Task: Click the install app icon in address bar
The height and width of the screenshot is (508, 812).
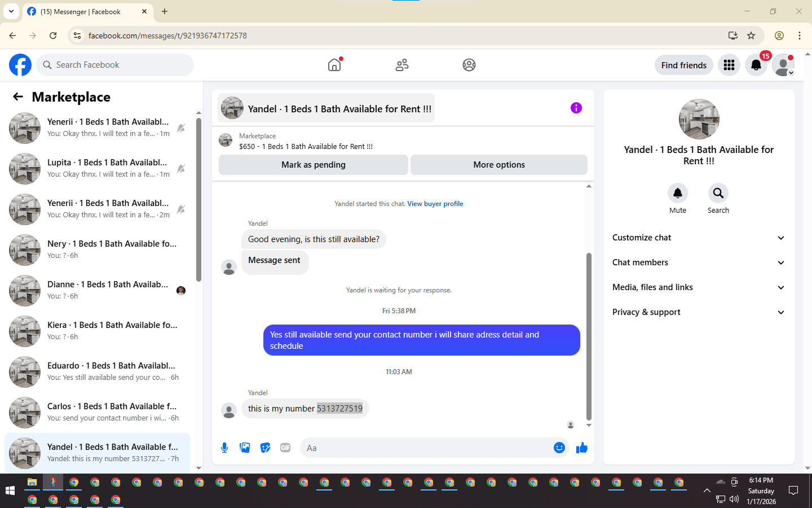Action: coord(733,36)
